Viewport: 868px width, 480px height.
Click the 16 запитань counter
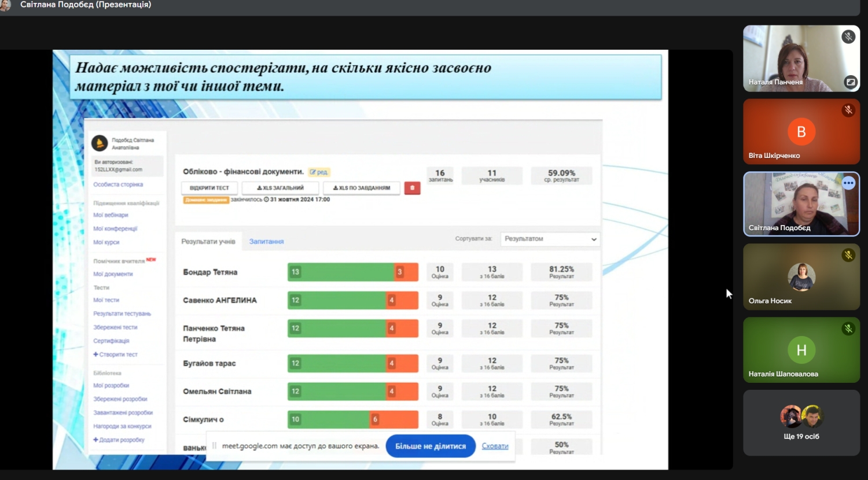point(440,176)
